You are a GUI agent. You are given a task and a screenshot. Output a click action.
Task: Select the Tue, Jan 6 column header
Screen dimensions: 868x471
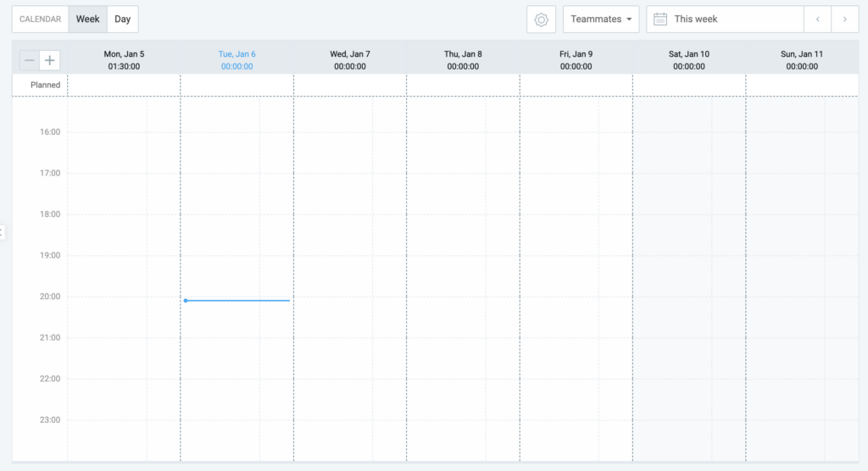click(x=236, y=60)
